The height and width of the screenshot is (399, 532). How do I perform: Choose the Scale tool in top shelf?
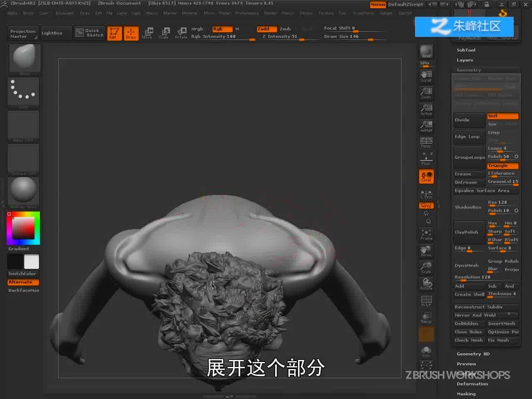click(164, 33)
